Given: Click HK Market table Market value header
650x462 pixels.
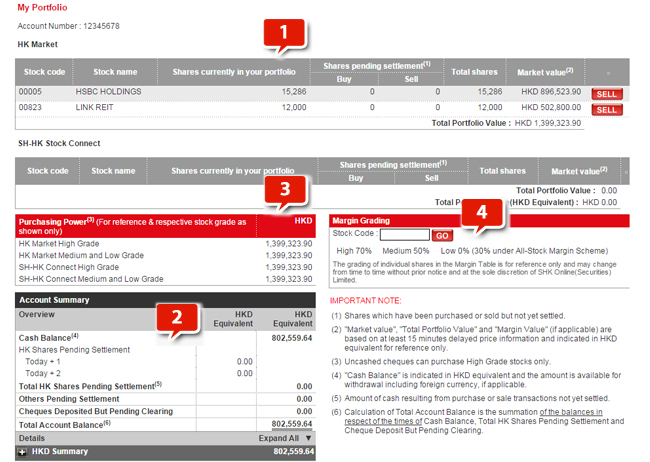Looking at the screenshot, I should [545, 72].
